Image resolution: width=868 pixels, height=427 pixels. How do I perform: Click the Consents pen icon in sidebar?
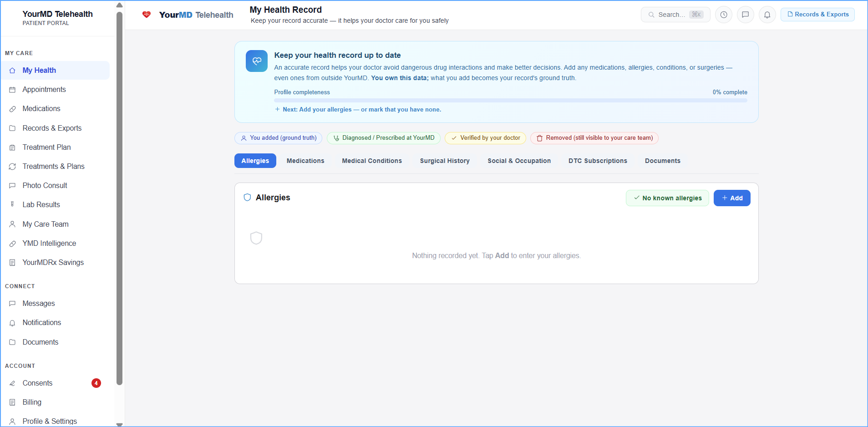12,383
